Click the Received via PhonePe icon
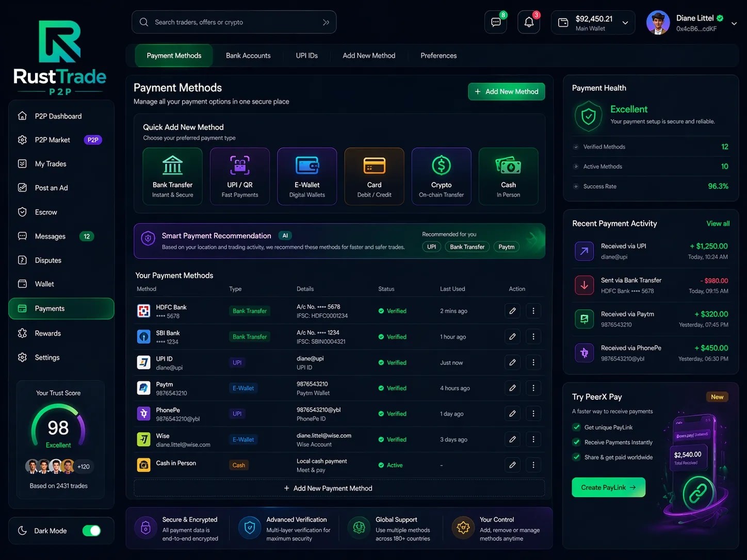Viewport: 747px width, 560px height. click(584, 353)
